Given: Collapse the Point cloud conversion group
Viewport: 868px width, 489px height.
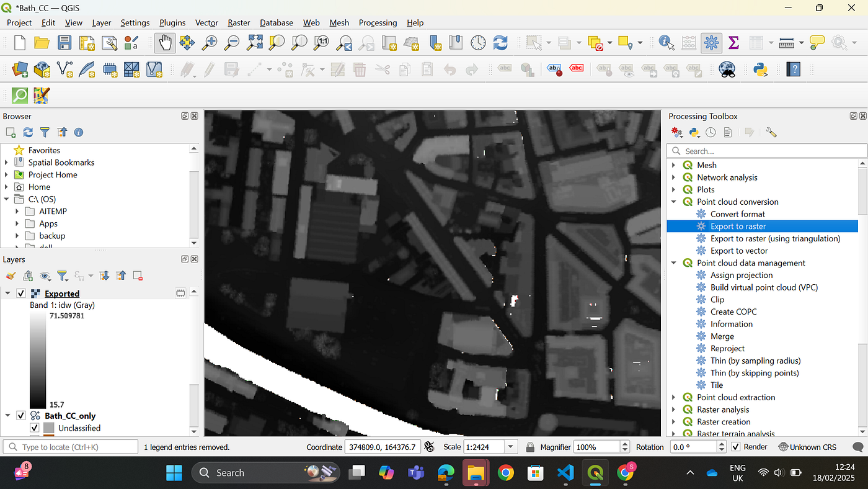Looking at the screenshot, I should (674, 202).
